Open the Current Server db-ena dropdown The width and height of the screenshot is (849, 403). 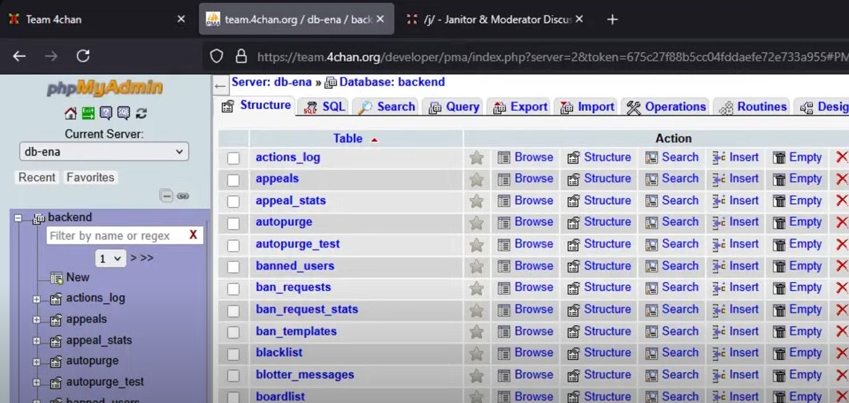[104, 152]
